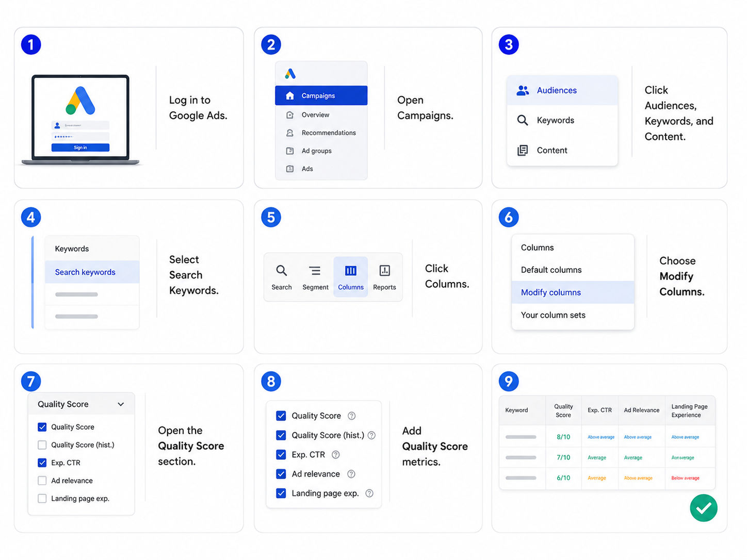Click the Ad Relevance column header

pos(642,410)
